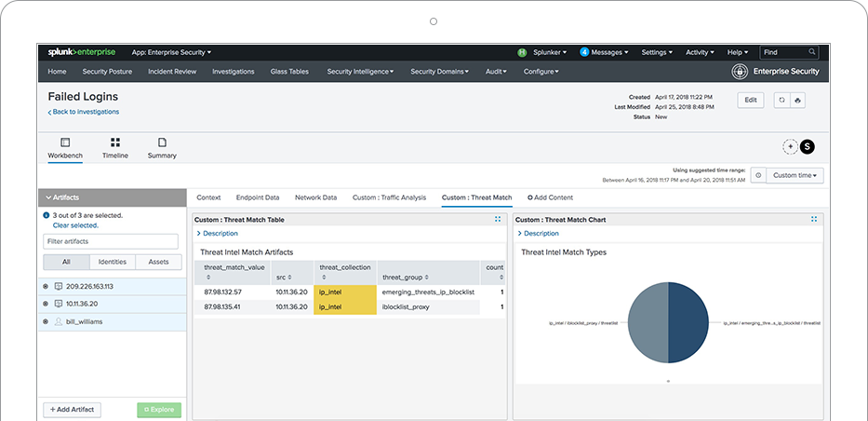The height and width of the screenshot is (421, 868).
Task: Sort by count column arrows
Action: point(501,277)
